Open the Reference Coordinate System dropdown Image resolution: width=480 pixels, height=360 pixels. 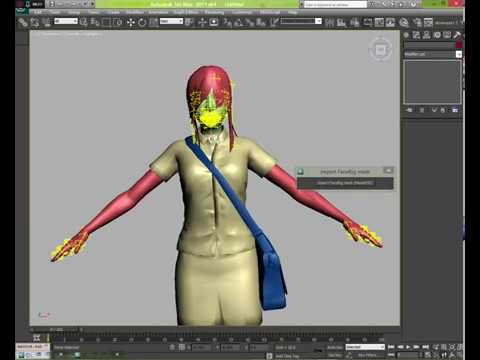tap(171, 21)
